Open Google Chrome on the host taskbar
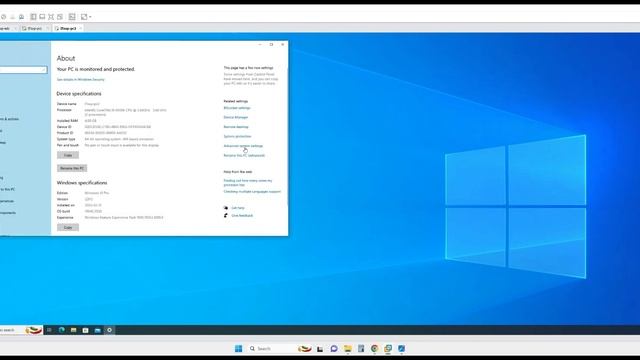 click(374, 348)
